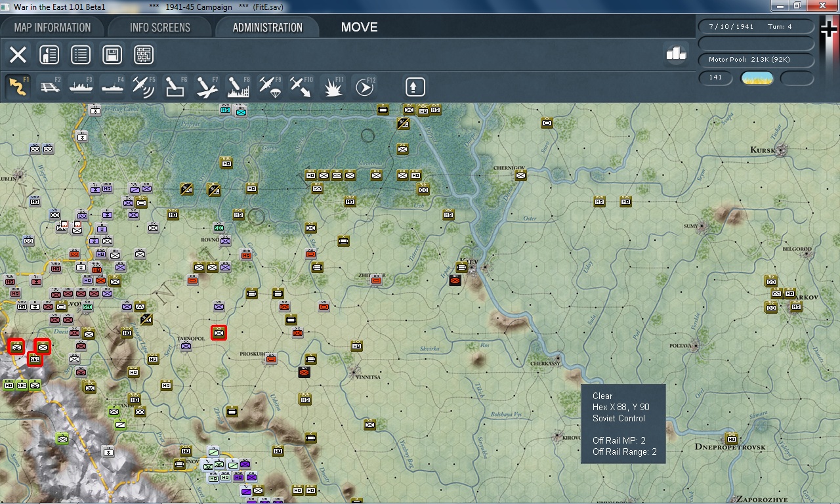Open the list options icon
This screenshot has height=504, width=840.
(x=81, y=54)
